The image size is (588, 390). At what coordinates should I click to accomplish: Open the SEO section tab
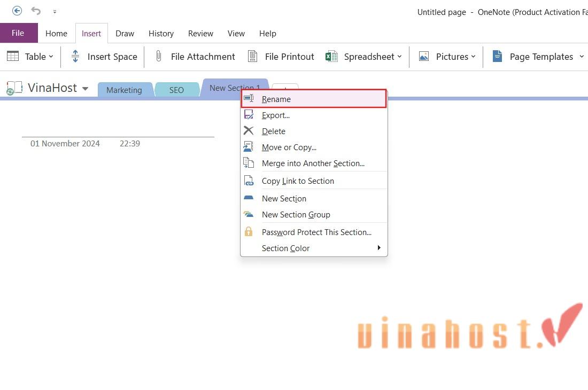point(176,90)
